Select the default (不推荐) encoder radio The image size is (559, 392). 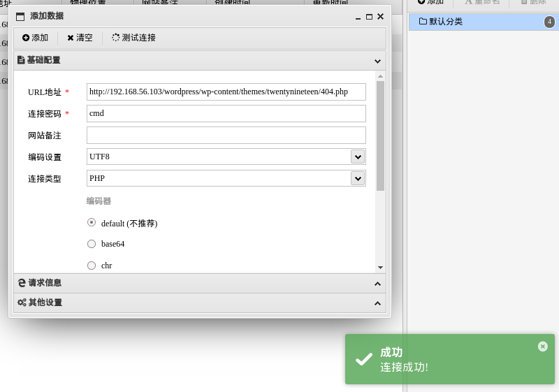click(92, 222)
